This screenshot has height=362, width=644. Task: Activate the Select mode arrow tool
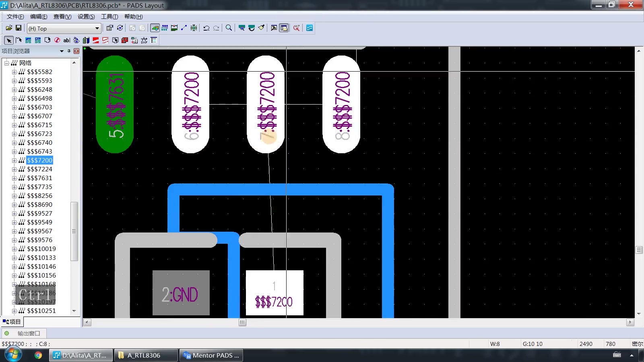pyautogui.click(x=9, y=40)
